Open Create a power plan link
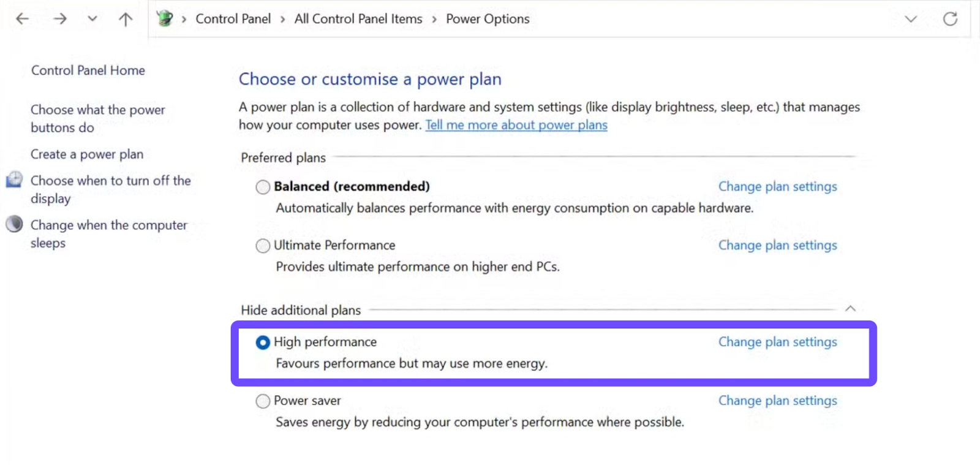The height and width of the screenshot is (465, 980). [87, 154]
